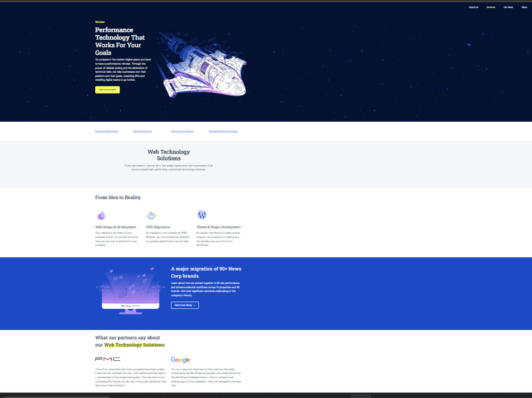Viewport: 532px width, 398px height.
Task: Click the Managed Maintenance & Support link
Action: tap(223, 130)
